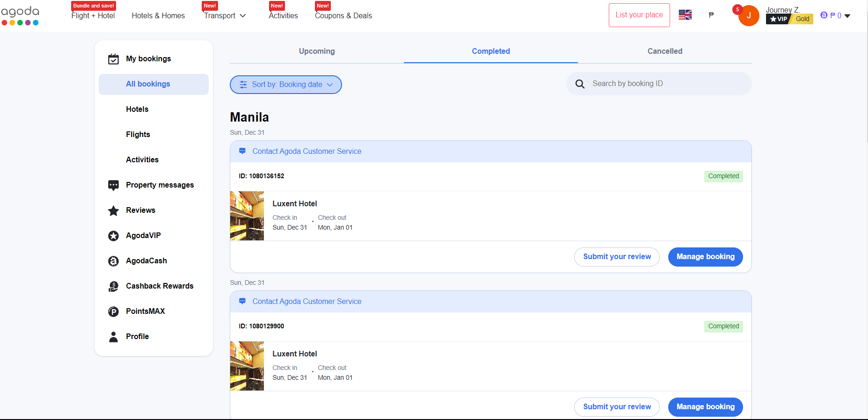
Task: Click the PointsMAX P icon
Action: click(113, 311)
